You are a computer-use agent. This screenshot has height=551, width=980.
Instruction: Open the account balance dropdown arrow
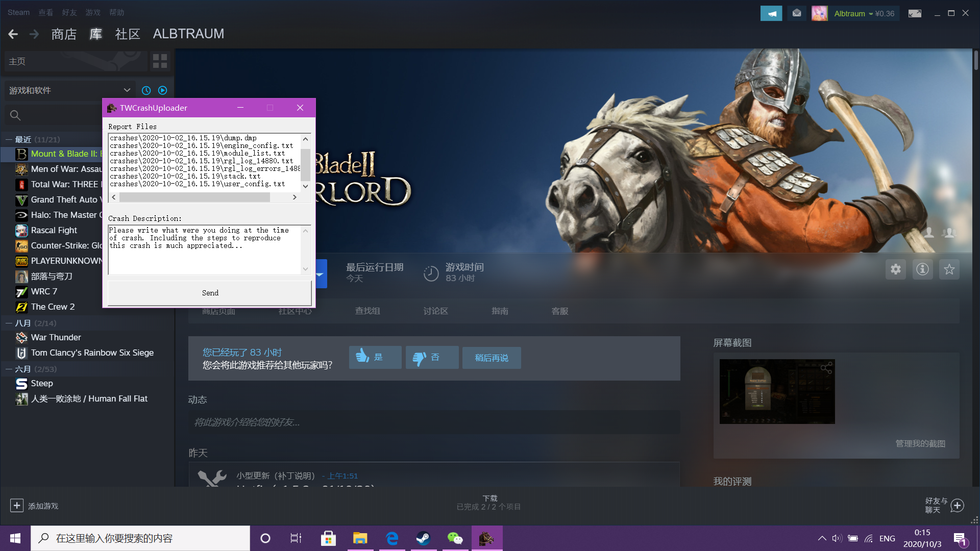click(871, 14)
